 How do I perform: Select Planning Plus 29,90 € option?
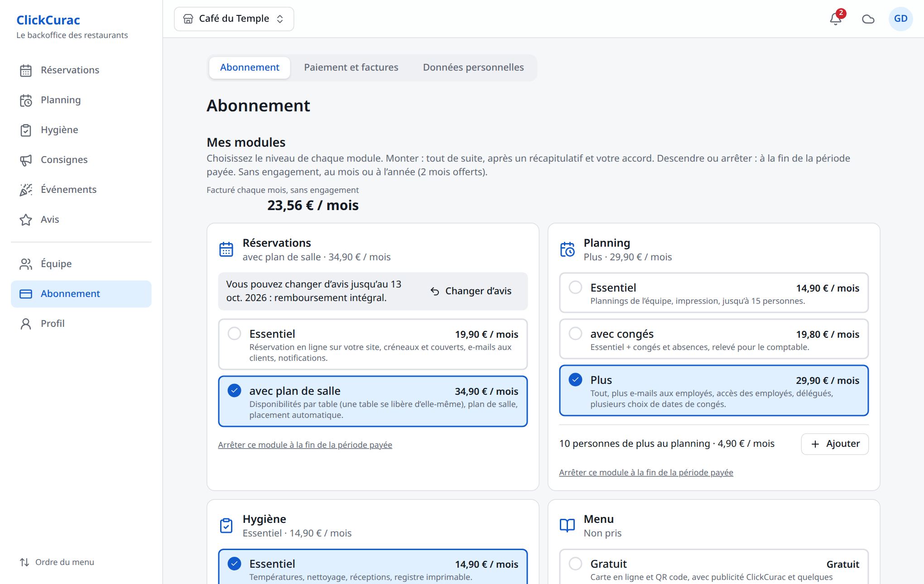point(714,391)
